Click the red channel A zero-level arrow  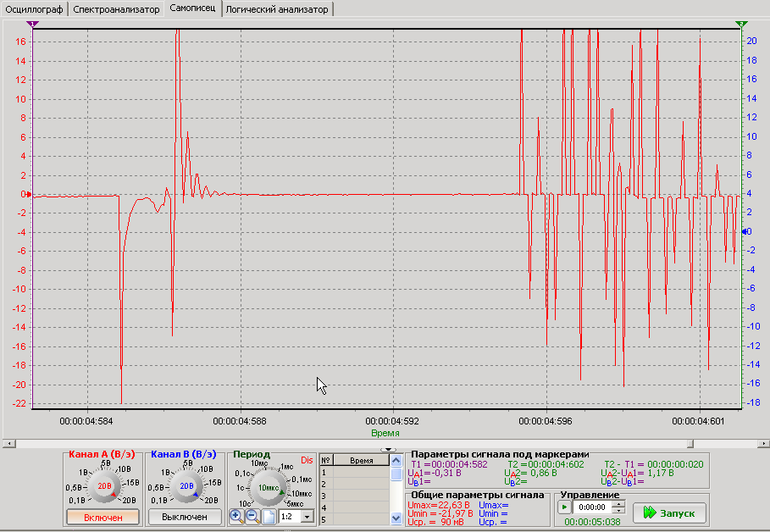coord(29,195)
